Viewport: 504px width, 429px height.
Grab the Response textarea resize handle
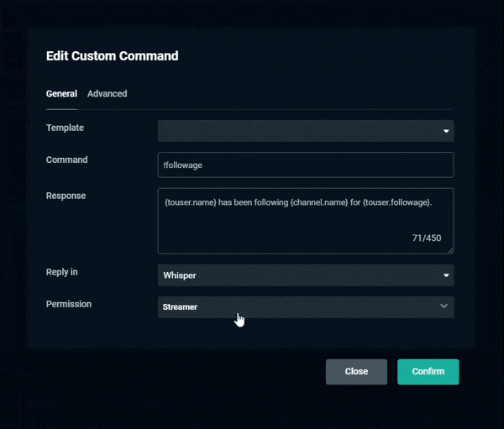pyautogui.click(x=450, y=251)
